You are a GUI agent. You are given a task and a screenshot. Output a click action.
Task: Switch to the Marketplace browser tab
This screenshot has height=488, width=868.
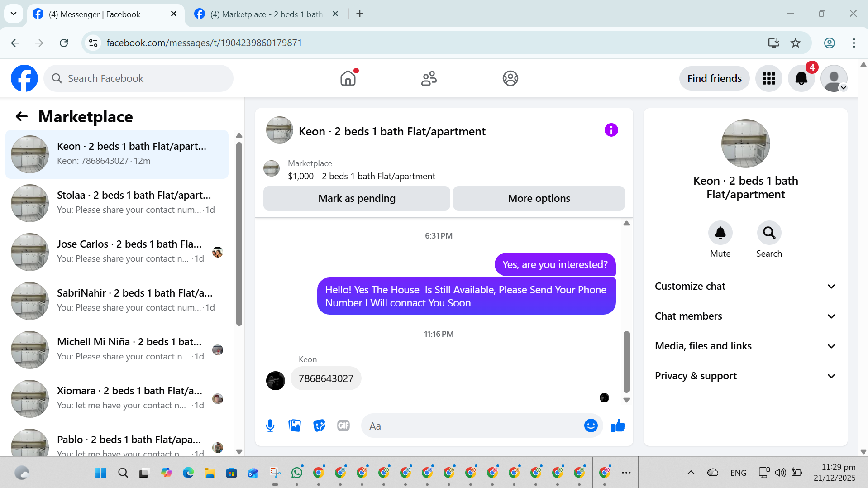266,14
